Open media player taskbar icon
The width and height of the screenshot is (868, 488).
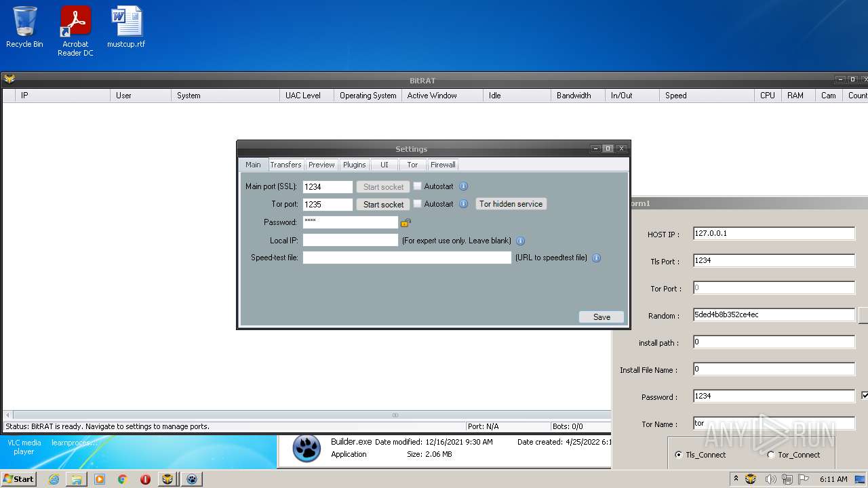[100, 479]
